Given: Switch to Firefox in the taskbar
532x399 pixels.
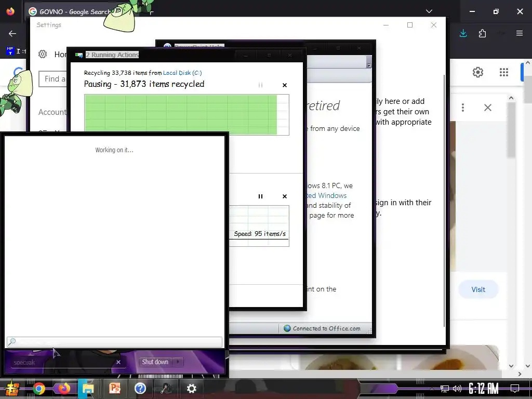Looking at the screenshot, I should coord(64,388).
